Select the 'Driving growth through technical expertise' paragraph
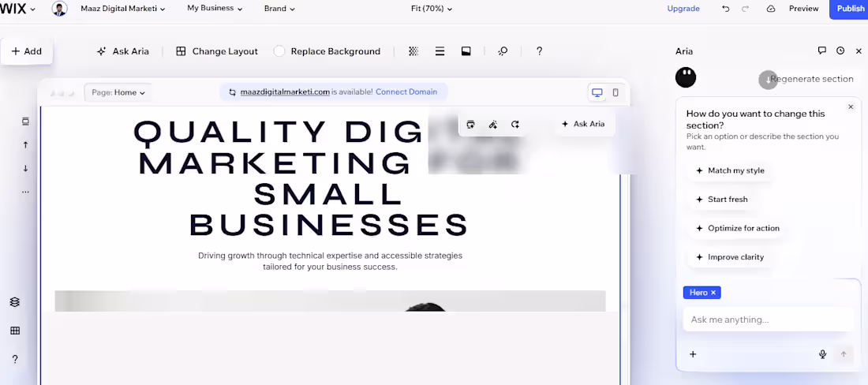 tap(330, 261)
